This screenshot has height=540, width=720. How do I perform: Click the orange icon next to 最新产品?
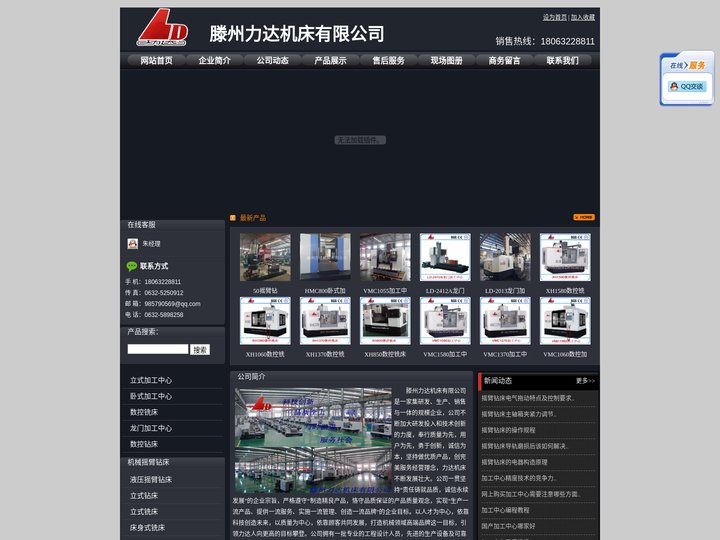click(x=233, y=218)
